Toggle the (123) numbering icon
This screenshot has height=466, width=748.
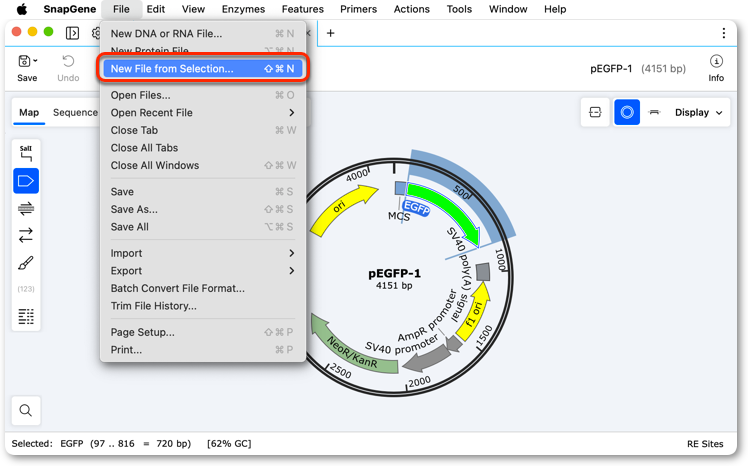26,289
